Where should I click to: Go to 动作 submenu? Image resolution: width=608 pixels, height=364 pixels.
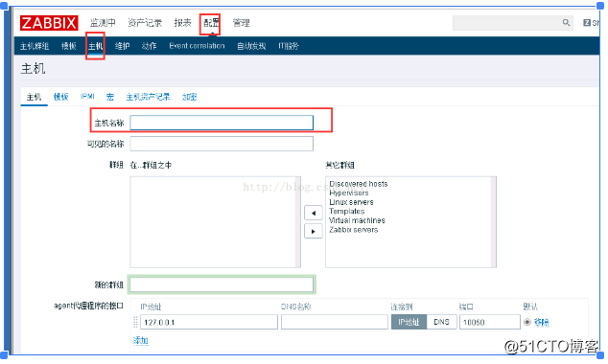pos(149,46)
